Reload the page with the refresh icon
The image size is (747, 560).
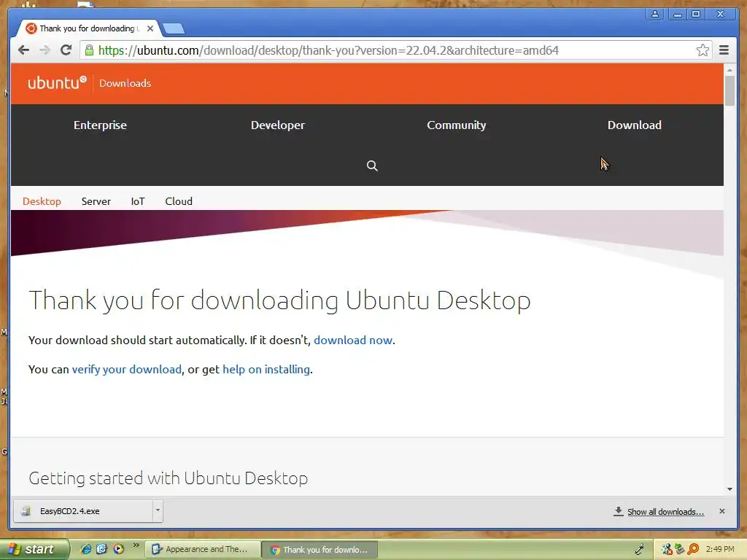coord(66,50)
